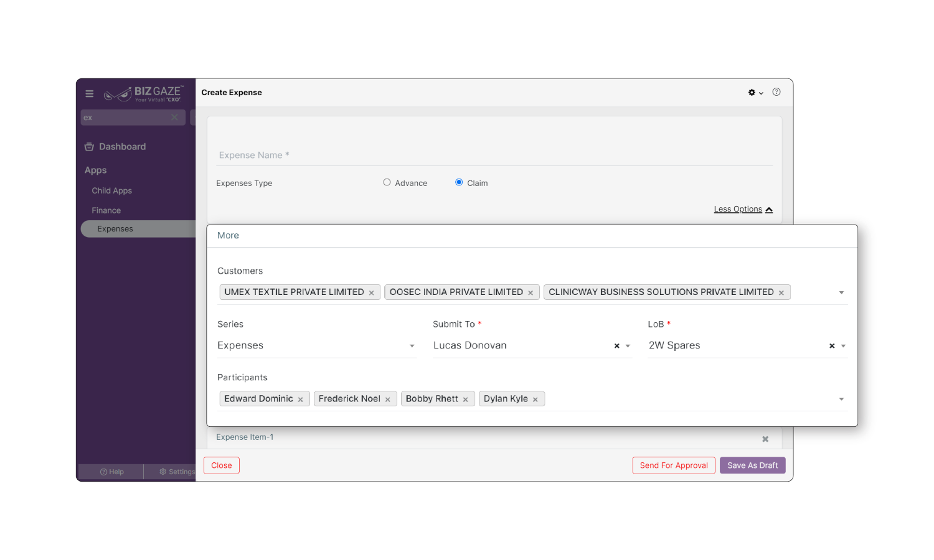The image size is (934, 560).
Task: Click Save As Draft button
Action: (x=753, y=465)
